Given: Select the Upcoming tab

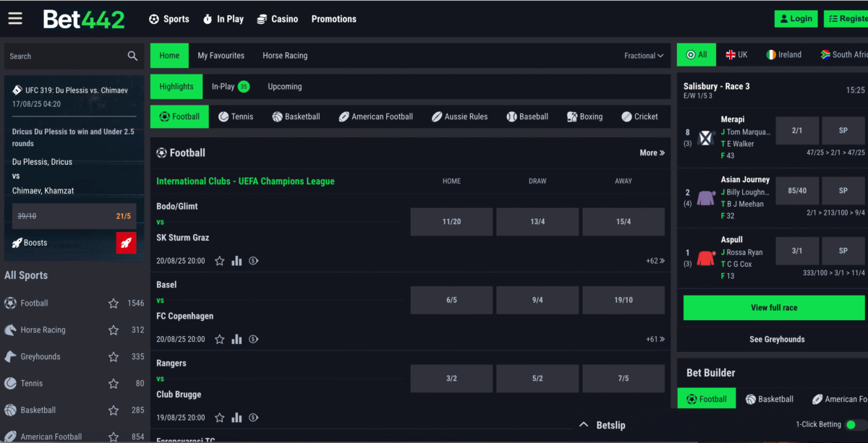Looking at the screenshot, I should [x=285, y=87].
